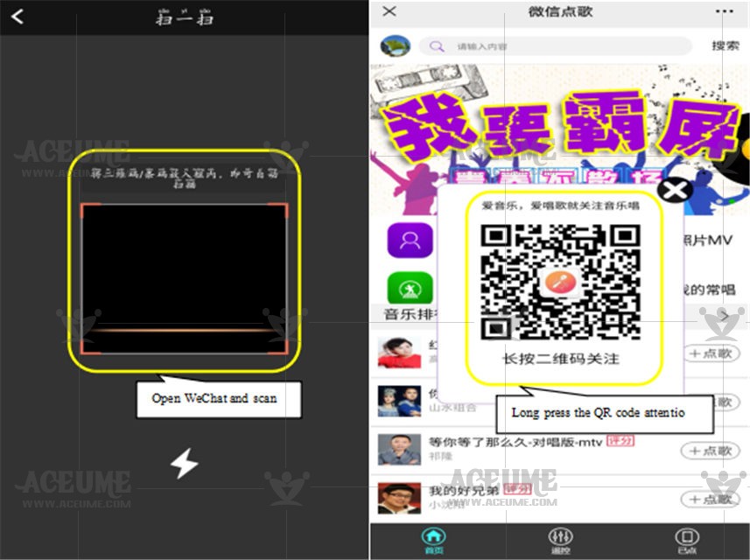Click 点歌 for 等你等了那么久-对唱版-mtv
The height and width of the screenshot is (560, 750).
click(710, 451)
